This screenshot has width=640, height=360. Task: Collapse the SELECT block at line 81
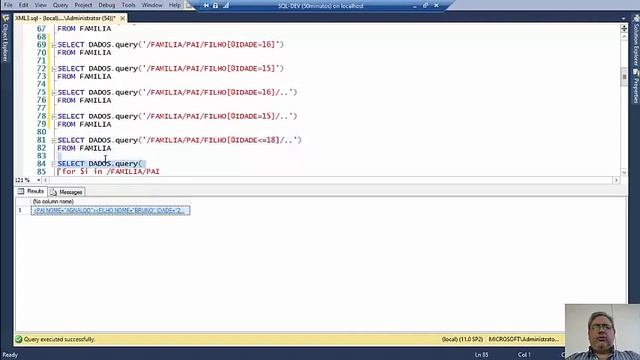click(53, 140)
